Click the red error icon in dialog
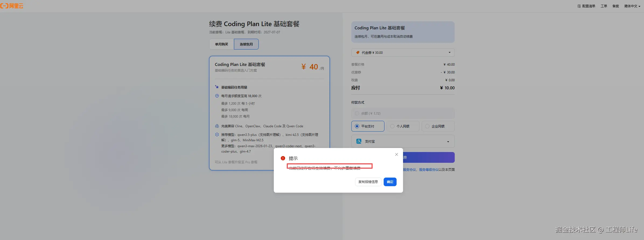 coord(283,158)
